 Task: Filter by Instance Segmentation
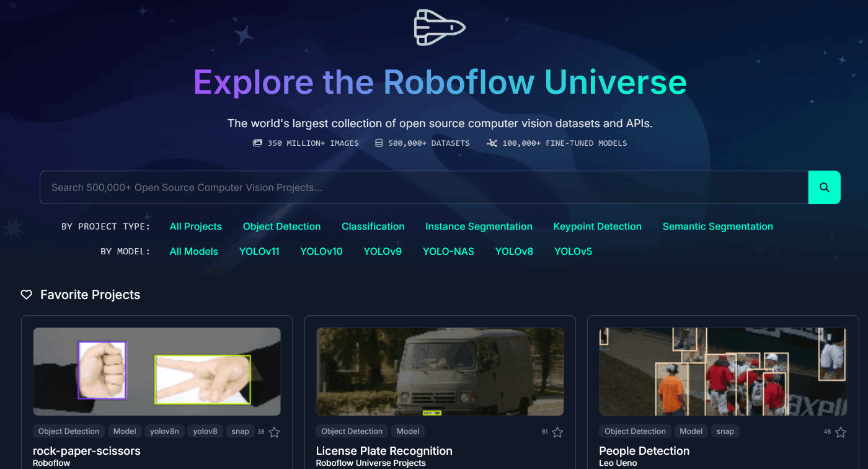(x=479, y=226)
